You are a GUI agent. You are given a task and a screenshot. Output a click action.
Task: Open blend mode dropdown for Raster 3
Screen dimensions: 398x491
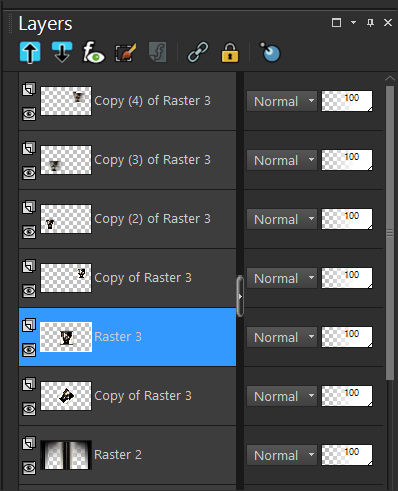(x=282, y=337)
